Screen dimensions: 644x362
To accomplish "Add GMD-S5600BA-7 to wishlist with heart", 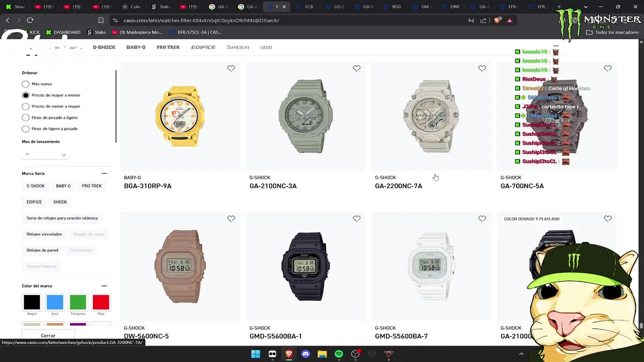I will tap(482, 219).
